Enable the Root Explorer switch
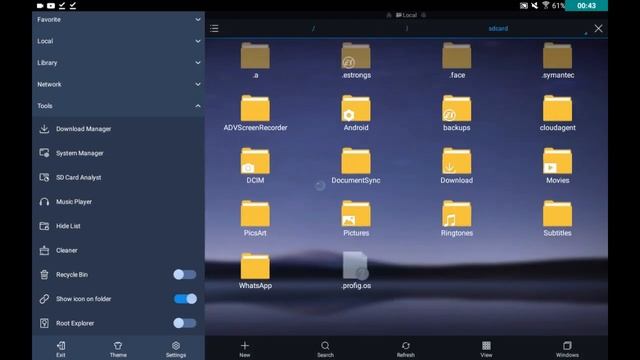The height and width of the screenshot is (360, 640). [184, 323]
